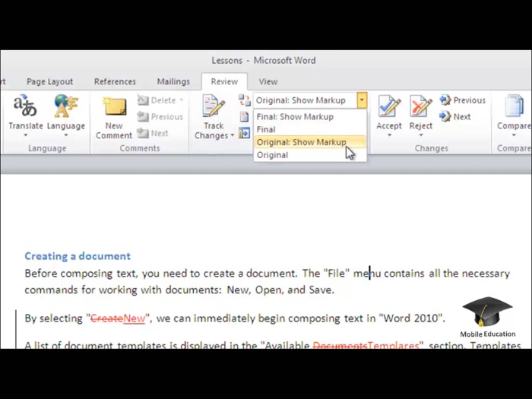Jump to Previous change in Changes group

(x=462, y=100)
